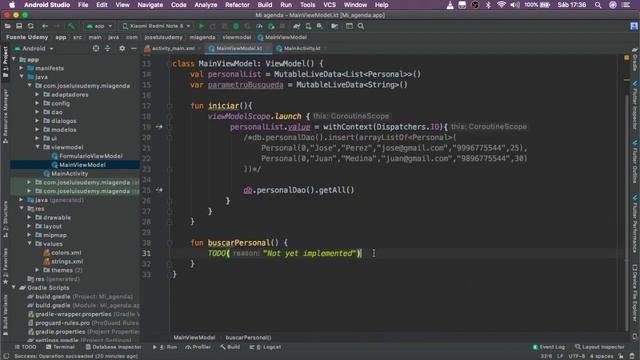Screen dimensions: 640x360
Task: Click the Open file toolbar icon
Action: coord(7,26)
